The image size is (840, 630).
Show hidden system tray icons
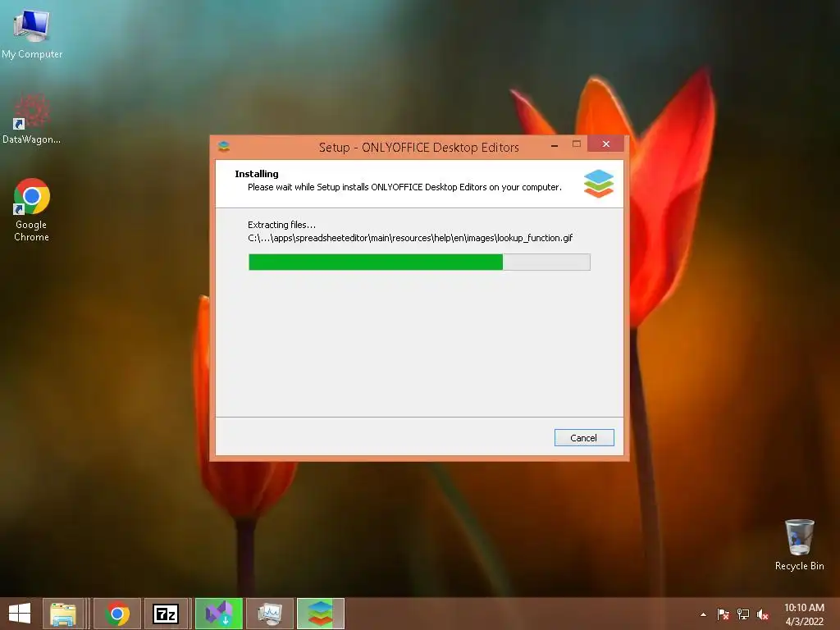tap(703, 614)
